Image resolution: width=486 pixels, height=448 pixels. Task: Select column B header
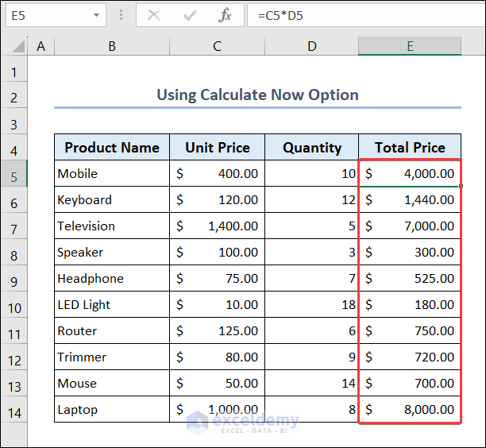[x=112, y=46]
